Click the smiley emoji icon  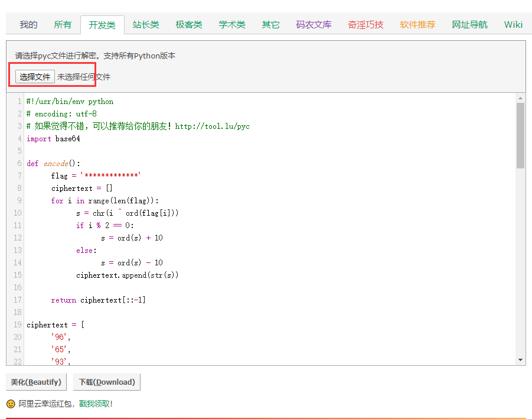point(10,404)
